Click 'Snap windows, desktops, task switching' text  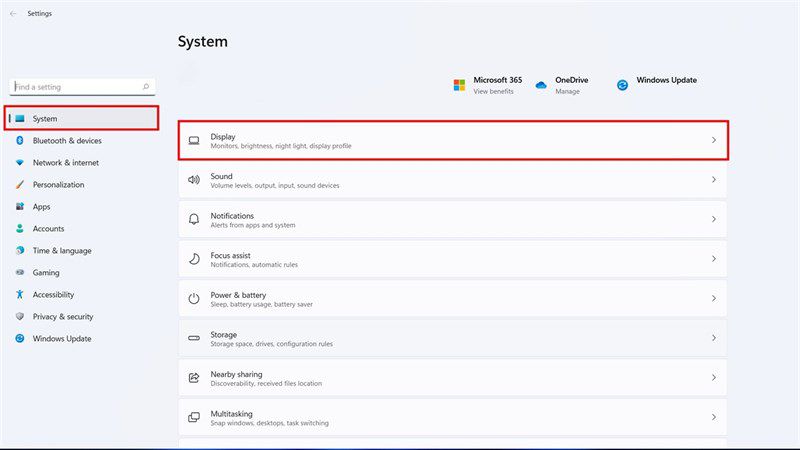[269, 423]
